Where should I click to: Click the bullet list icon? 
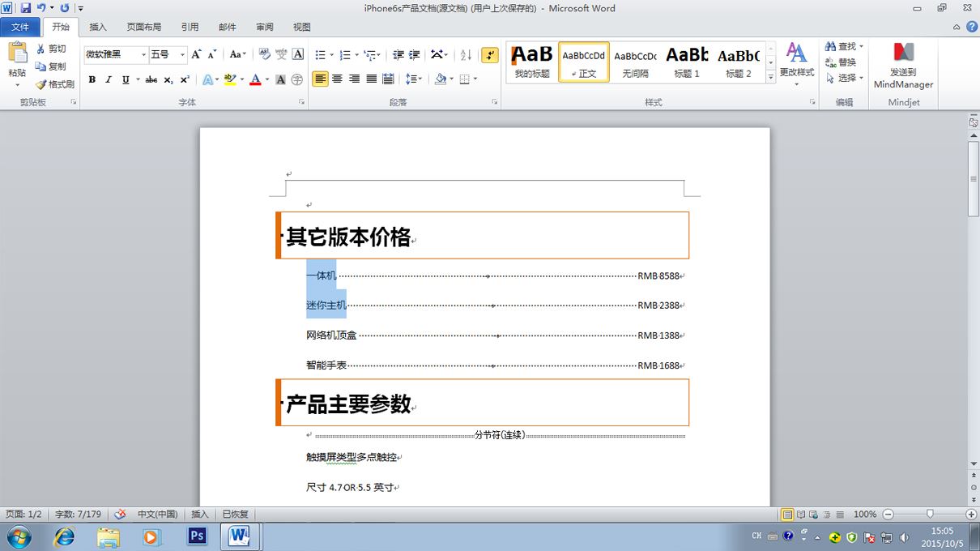[x=320, y=54]
